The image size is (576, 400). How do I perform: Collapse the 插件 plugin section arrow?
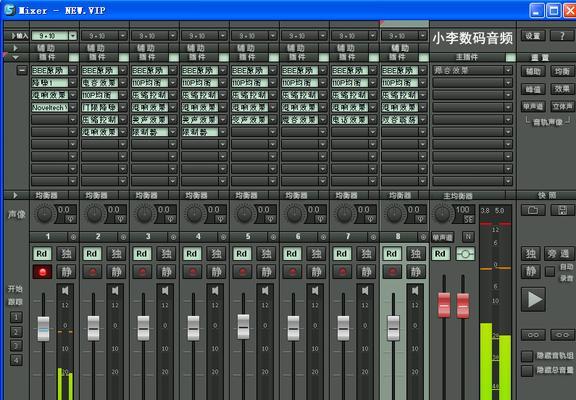(15, 57)
